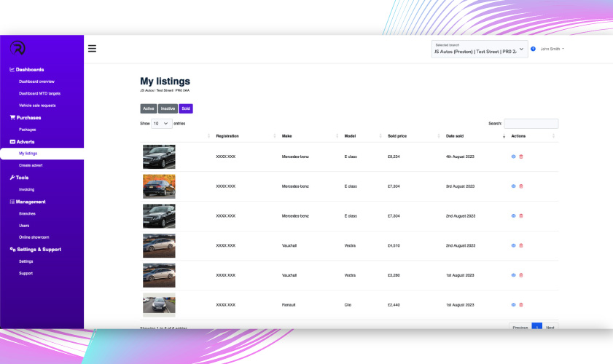Open the Selected branch dropdown
Screen dimensions: 613x364
[x=478, y=50]
